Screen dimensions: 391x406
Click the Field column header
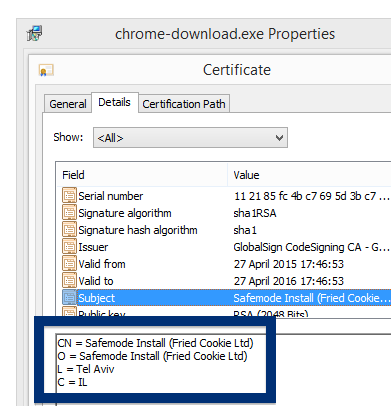[x=142, y=175]
